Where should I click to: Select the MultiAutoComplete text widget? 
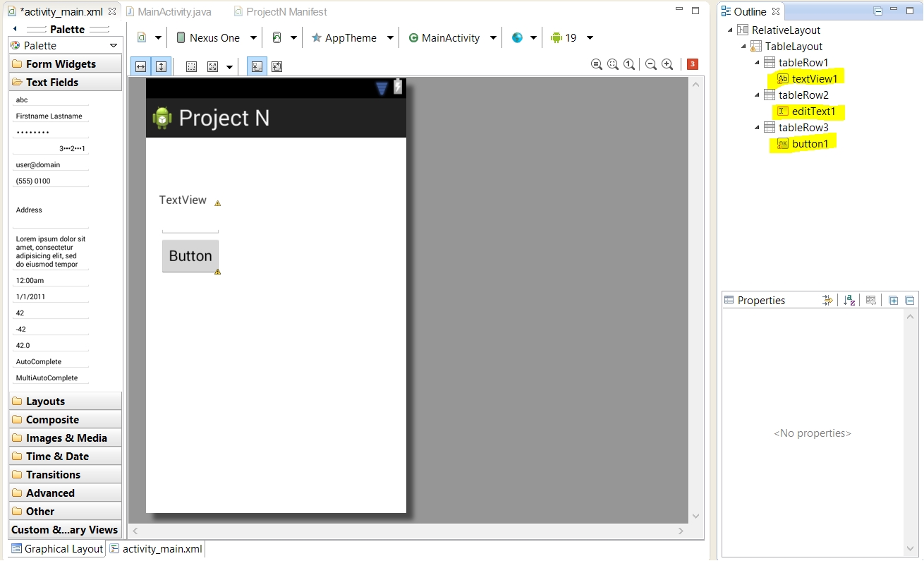[51, 378]
